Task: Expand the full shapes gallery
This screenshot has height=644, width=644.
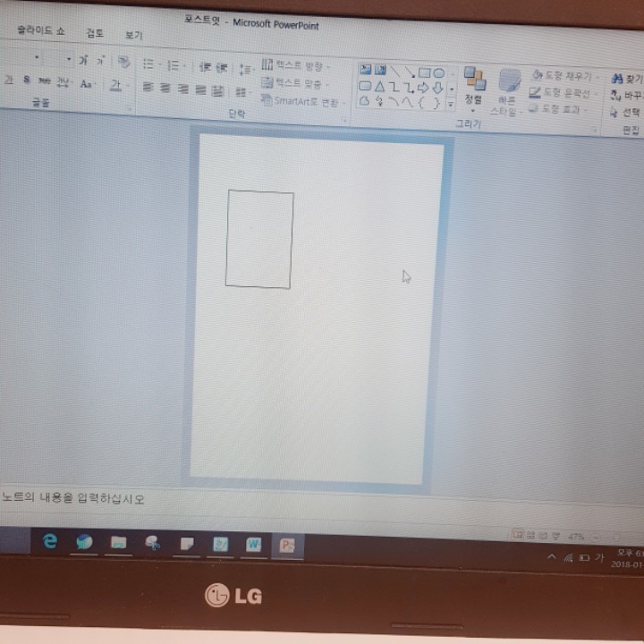Action: pos(451,104)
